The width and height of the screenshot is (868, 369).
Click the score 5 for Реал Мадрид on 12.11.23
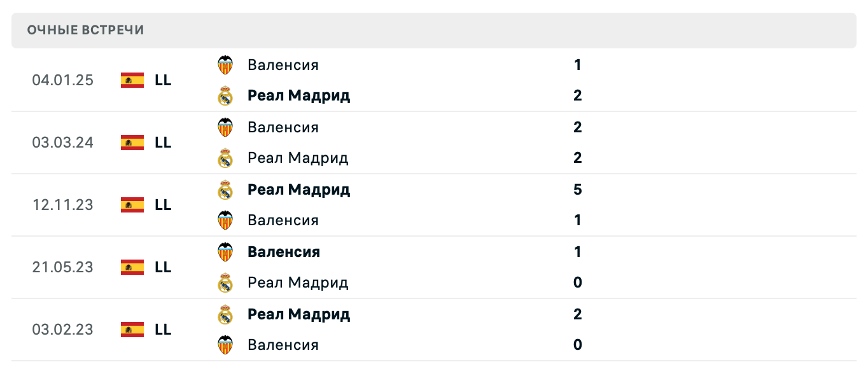pos(577,189)
